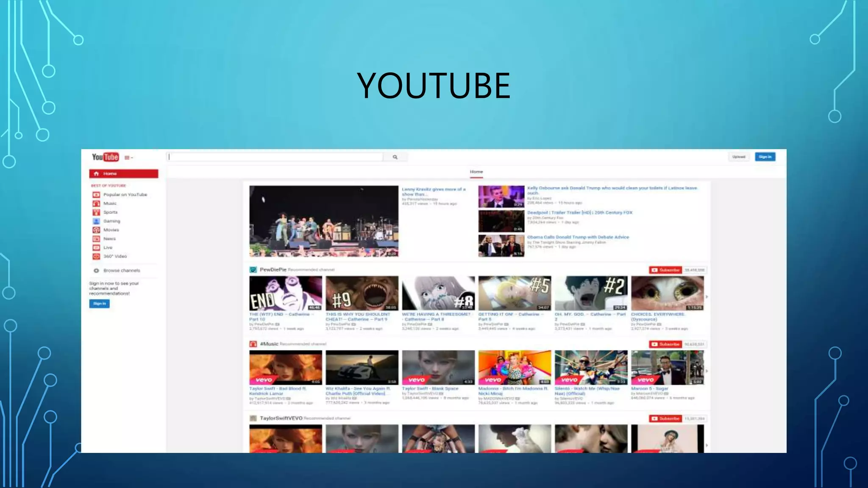
Task: Open the 360° Video category
Action: pos(110,257)
